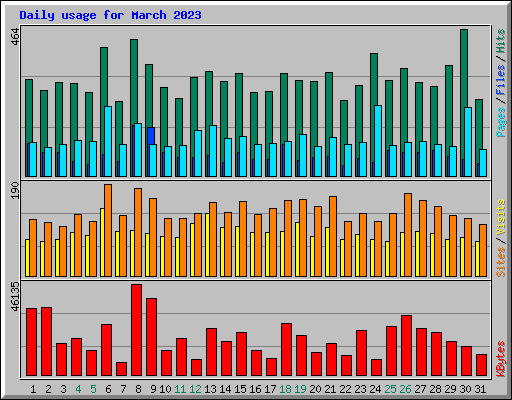Click the green hits bar for day 24
The width and height of the screenshot is (512, 400).
374,79
